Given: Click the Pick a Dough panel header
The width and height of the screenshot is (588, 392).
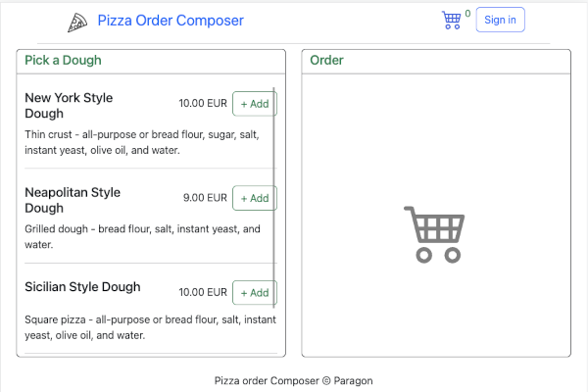Looking at the screenshot, I should tap(63, 61).
